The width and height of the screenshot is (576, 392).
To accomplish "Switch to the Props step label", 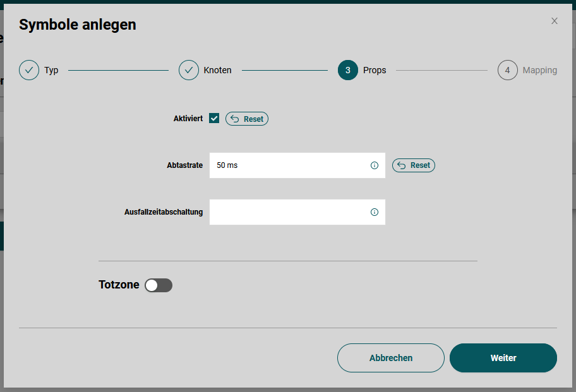I will (376, 70).
